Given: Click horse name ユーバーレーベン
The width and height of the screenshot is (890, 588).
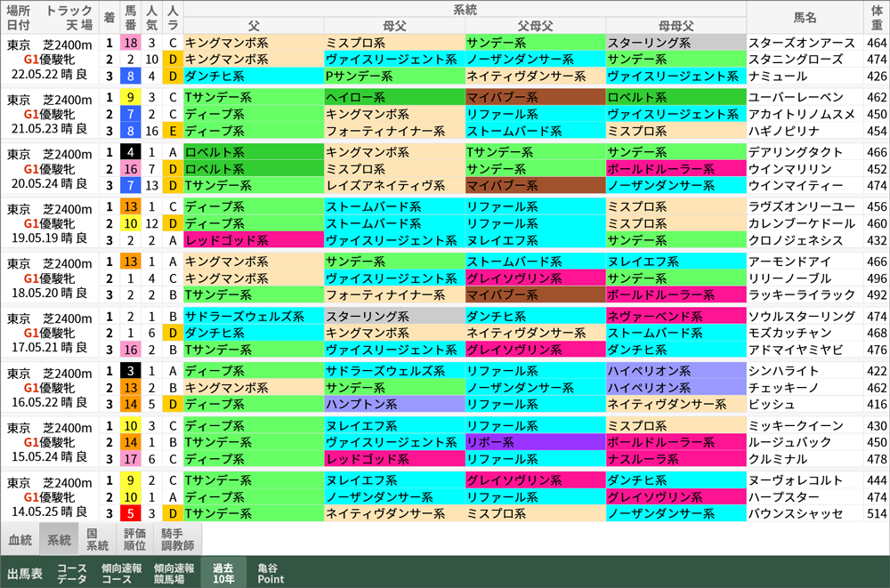Looking at the screenshot, I should click(796, 97).
